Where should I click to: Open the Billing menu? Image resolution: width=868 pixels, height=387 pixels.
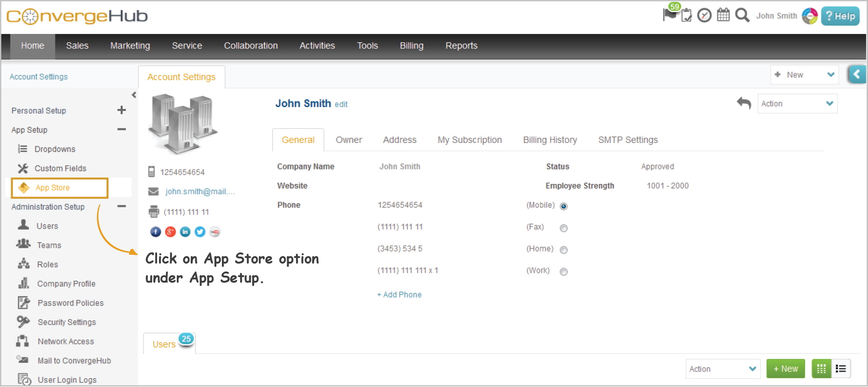[412, 46]
